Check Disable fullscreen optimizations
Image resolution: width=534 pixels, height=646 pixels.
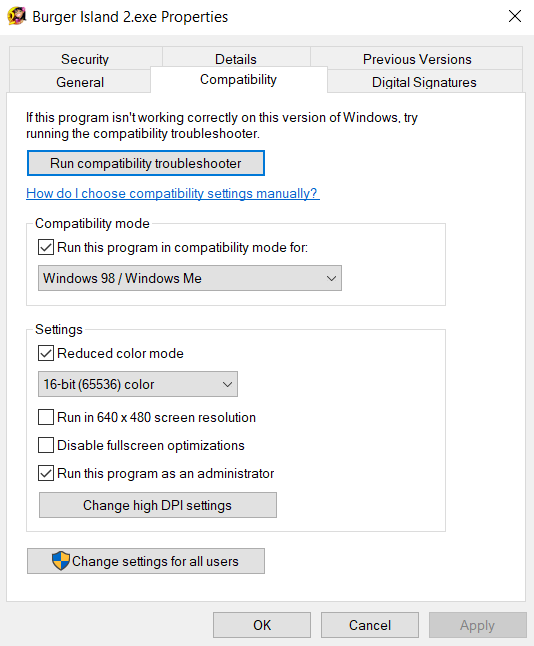(x=46, y=445)
